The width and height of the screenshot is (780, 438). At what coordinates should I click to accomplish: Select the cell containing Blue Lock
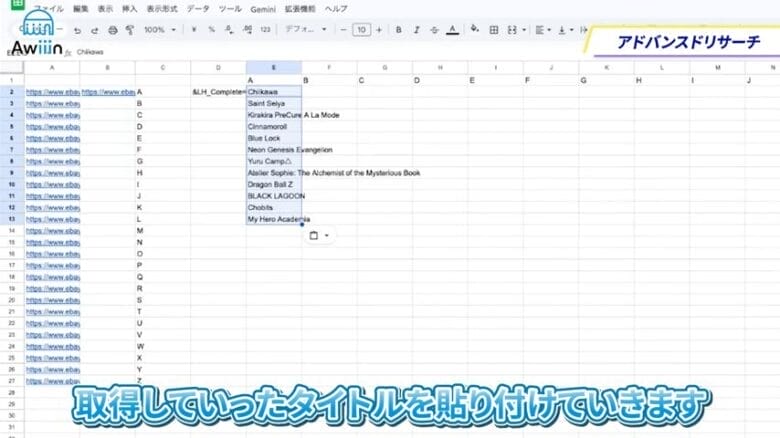(x=274, y=138)
